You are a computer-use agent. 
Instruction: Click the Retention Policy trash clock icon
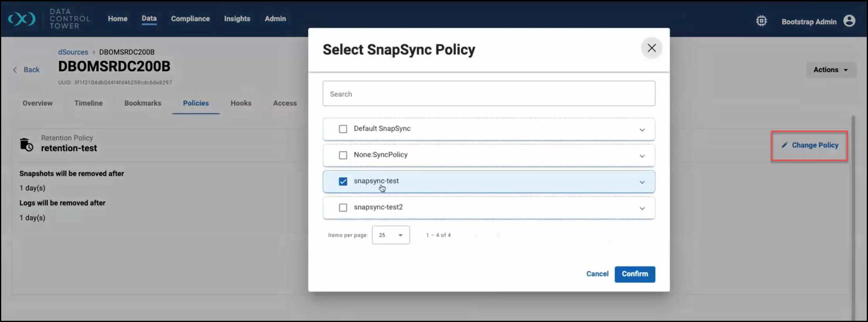(27, 145)
